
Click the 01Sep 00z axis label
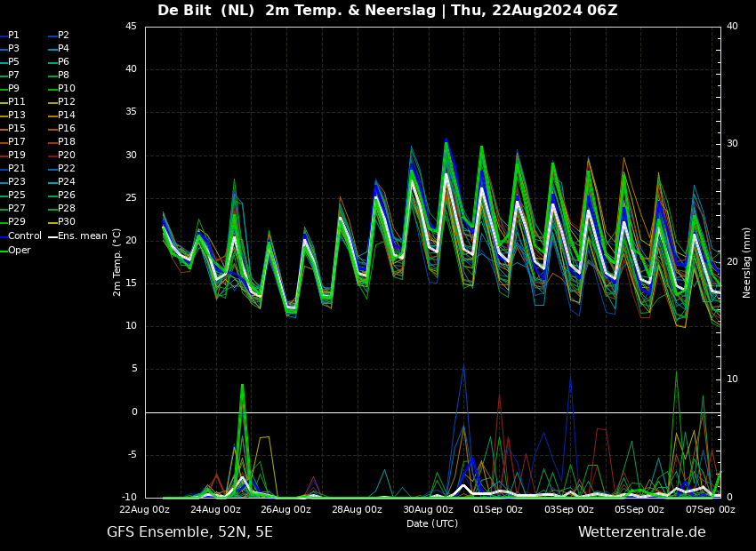coord(498,510)
